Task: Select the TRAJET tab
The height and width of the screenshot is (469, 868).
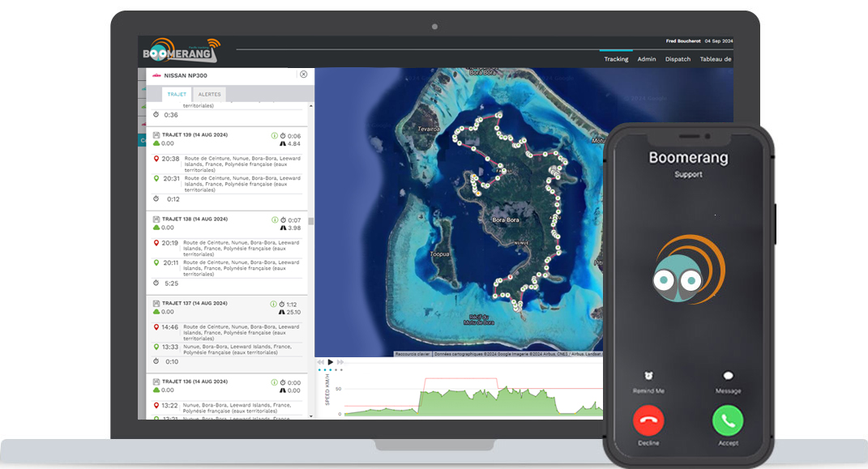Action: [x=177, y=95]
